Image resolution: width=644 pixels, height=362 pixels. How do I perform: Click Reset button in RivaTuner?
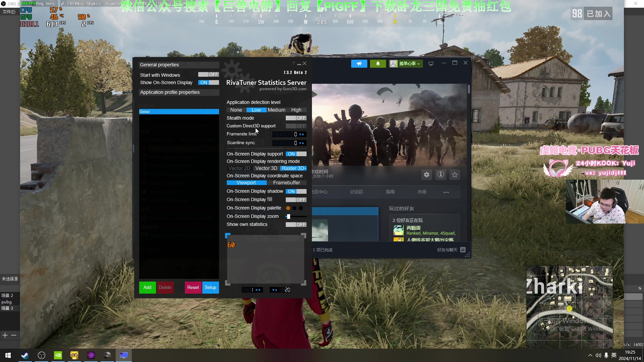(193, 288)
